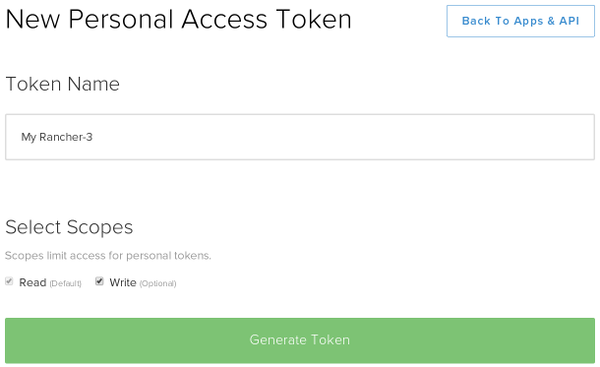Viewport: 600px width, 367px height.
Task: Select the 'Write' scope label text
Action: pos(123,282)
